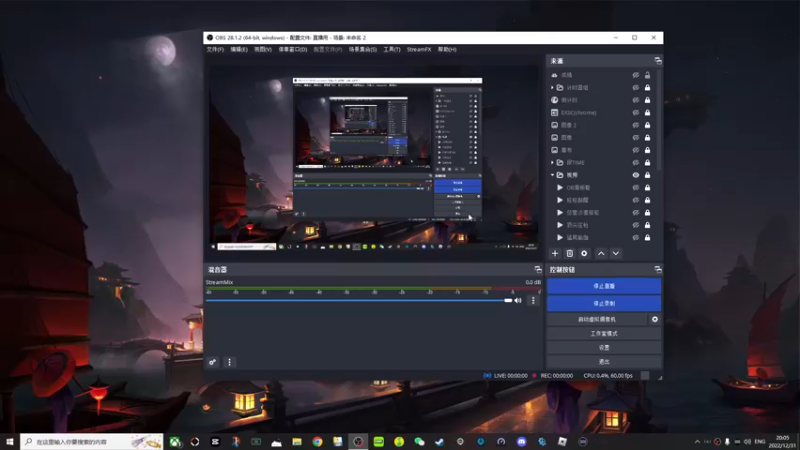Unlock the 图像 2 source
This screenshot has width=800, height=450.
tap(647, 125)
